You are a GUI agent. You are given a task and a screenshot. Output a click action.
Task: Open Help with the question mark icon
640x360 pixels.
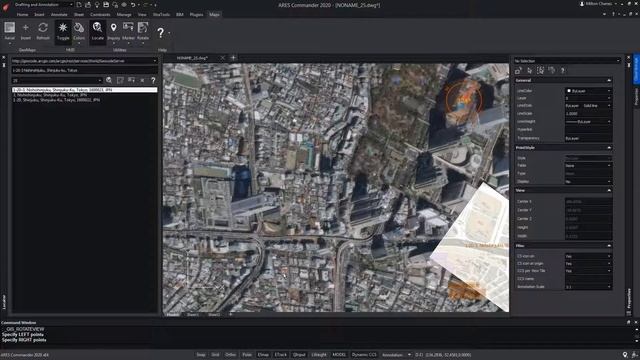[160, 32]
